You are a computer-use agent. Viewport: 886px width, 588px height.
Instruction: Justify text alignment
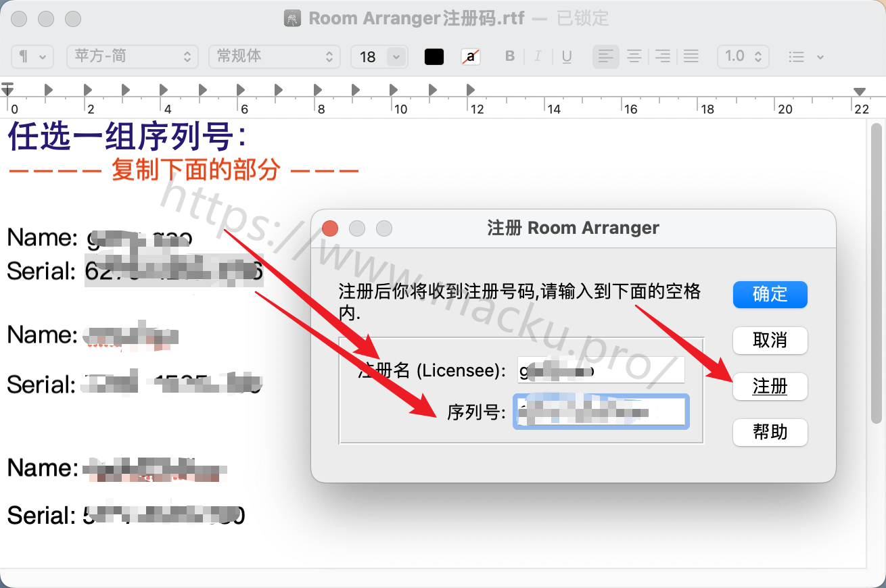[x=691, y=57]
